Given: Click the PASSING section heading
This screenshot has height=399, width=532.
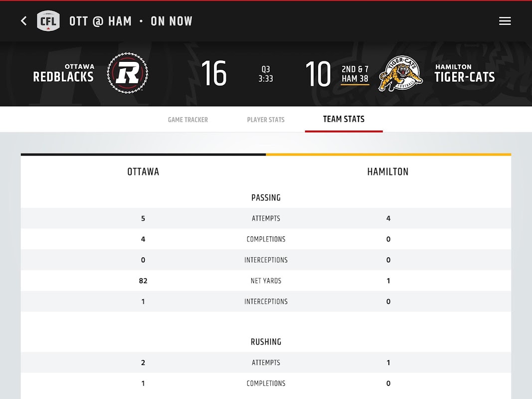Looking at the screenshot, I should tap(266, 198).
